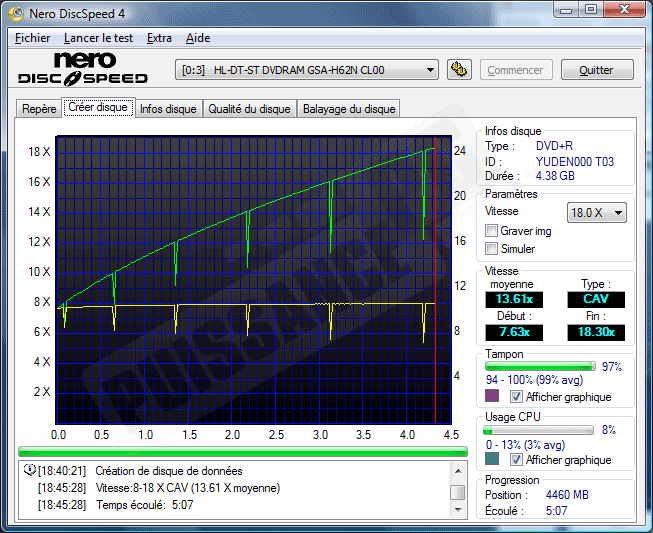The image size is (653, 533).
Task: Open the HL-DT-ST drive selection dropdown
Action: tap(307, 70)
